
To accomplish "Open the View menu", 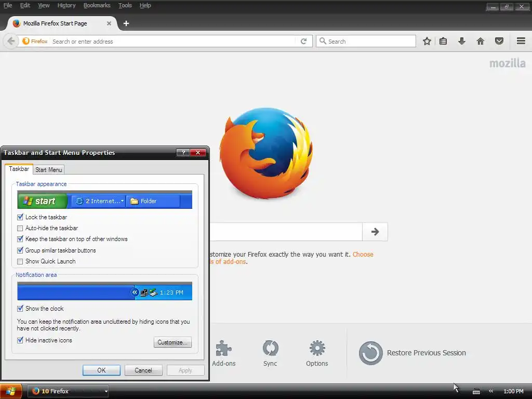I will pyautogui.click(x=44, y=5).
